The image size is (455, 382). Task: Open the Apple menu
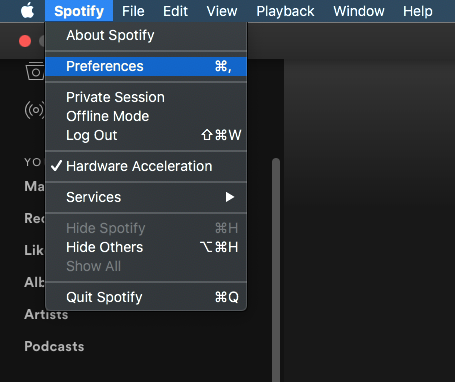(27, 11)
